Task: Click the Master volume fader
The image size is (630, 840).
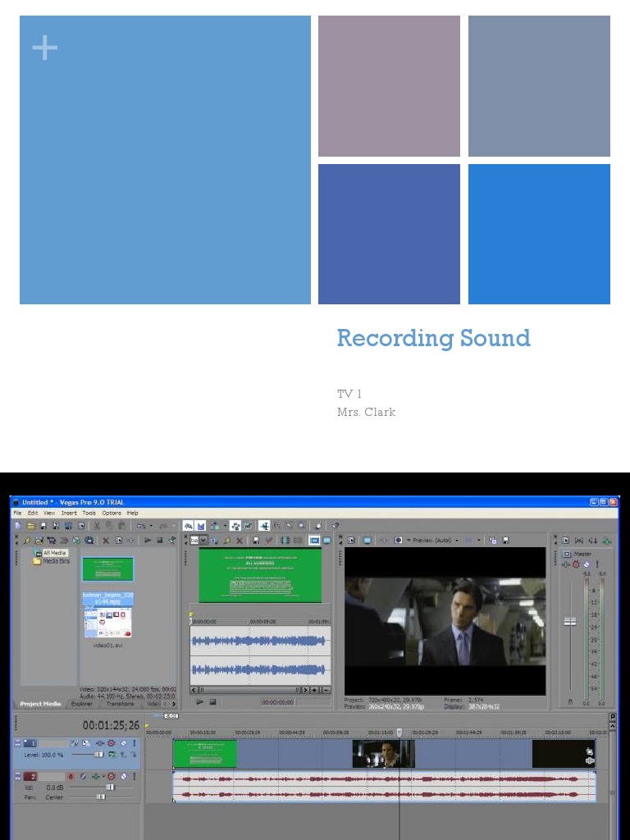Action: [x=569, y=622]
